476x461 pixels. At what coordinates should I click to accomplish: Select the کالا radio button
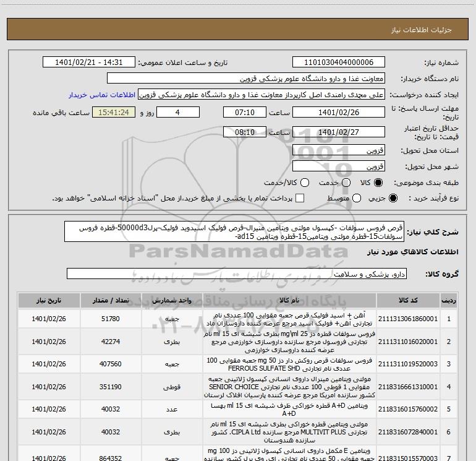click(378, 183)
